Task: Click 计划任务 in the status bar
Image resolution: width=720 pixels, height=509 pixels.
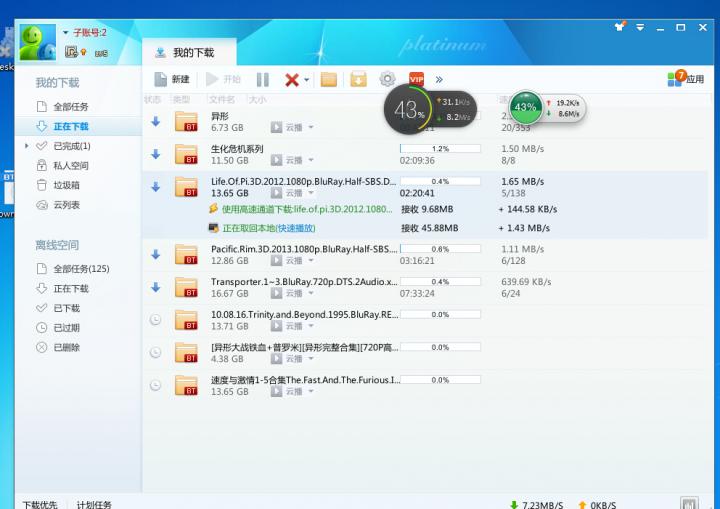Action: coord(94,504)
